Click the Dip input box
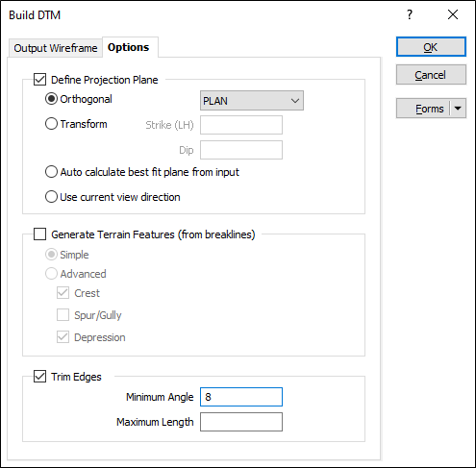The height and width of the screenshot is (468, 476). [241, 150]
